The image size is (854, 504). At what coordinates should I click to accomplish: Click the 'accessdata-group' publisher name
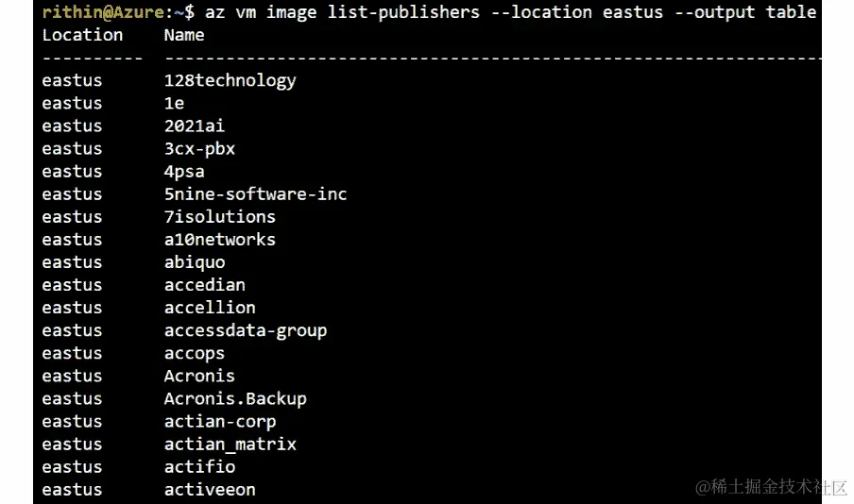tap(246, 330)
